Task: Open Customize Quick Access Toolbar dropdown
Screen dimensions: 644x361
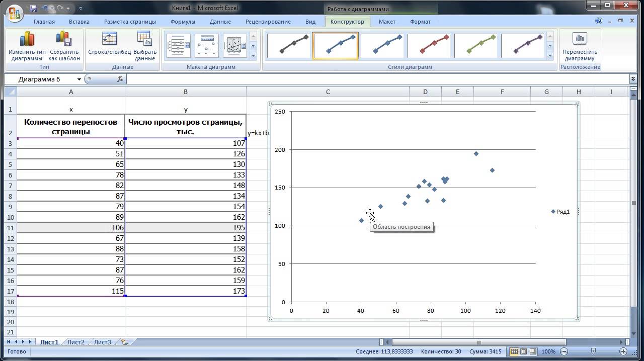Action: click(x=80, y=9)
